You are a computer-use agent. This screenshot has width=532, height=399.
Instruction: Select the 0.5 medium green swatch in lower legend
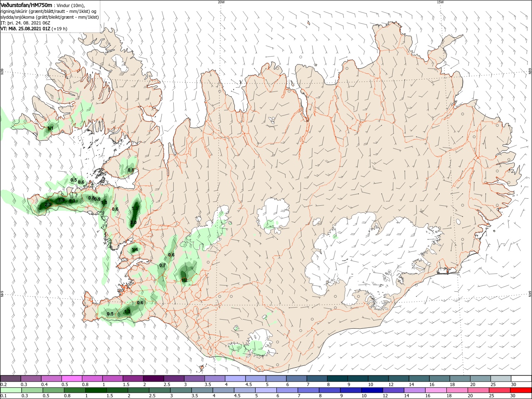point(54,390)
